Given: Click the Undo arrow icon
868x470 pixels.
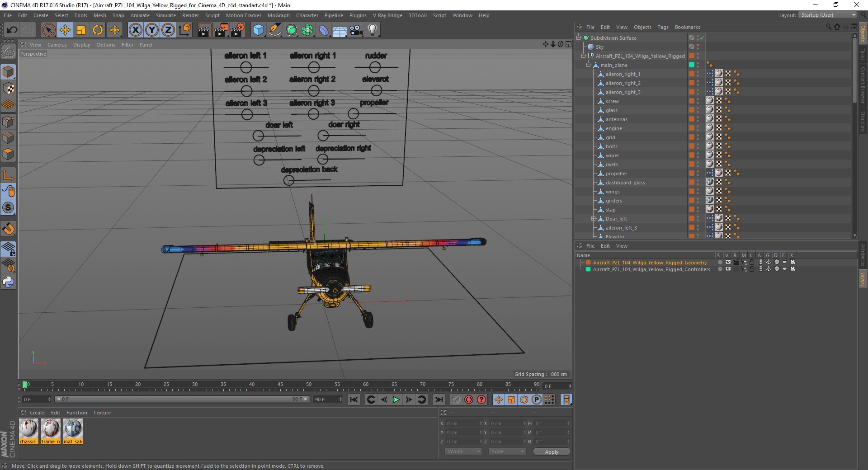Looking at the screenshot, I should click(12, 30).
